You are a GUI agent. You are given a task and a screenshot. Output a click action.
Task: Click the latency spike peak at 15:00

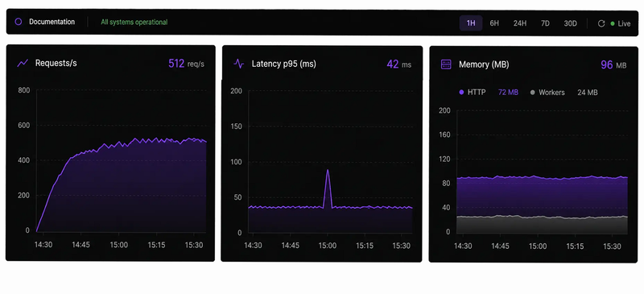pyautogui.click(x=328, y=170)
